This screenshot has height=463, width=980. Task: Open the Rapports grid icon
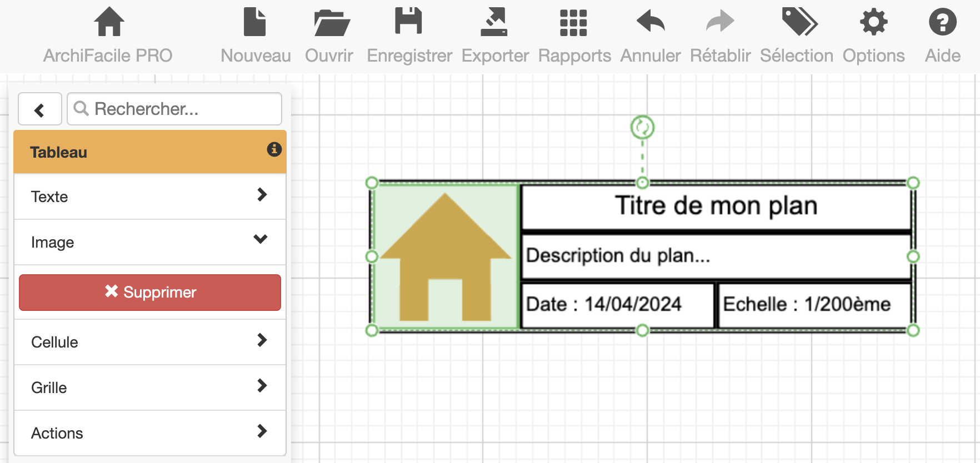[x=573, y=22]
